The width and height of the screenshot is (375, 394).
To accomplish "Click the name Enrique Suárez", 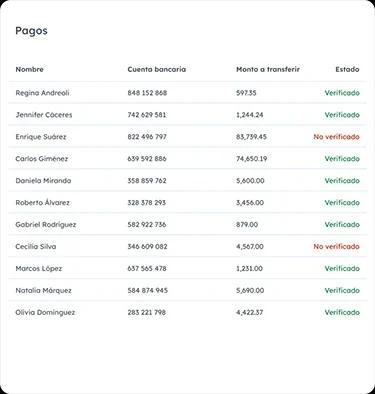I will pyautogui.click(x=41, y=137).
